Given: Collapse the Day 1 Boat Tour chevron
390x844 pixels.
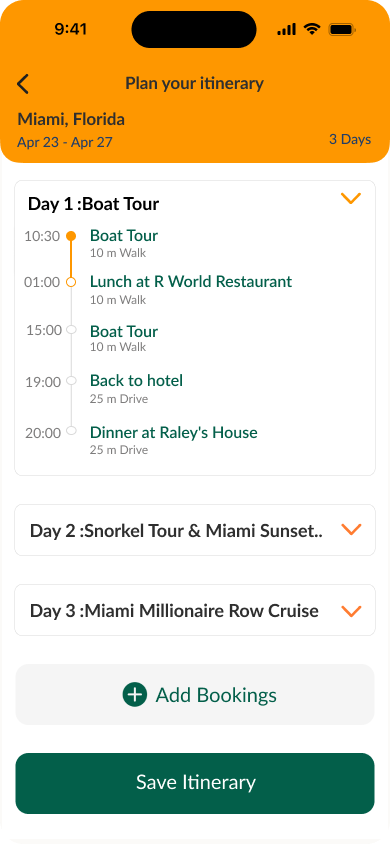Looking at the screenshot, I should (x=351, y=199).
